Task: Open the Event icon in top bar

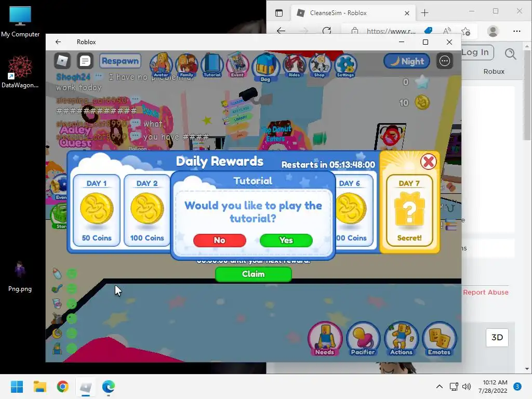Action: coord(237,65)
